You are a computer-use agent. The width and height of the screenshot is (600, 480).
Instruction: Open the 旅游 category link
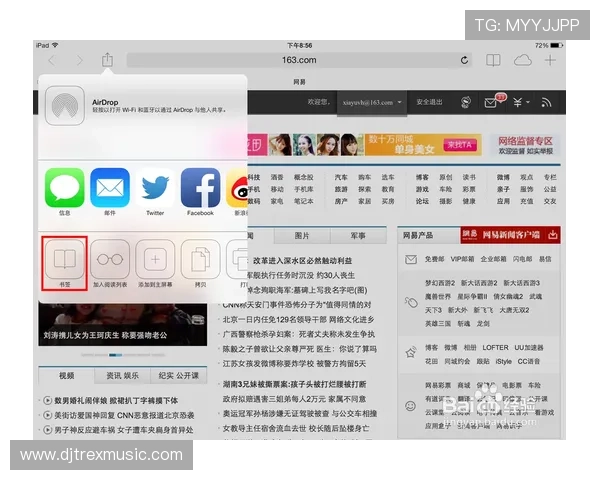point(341,189)
